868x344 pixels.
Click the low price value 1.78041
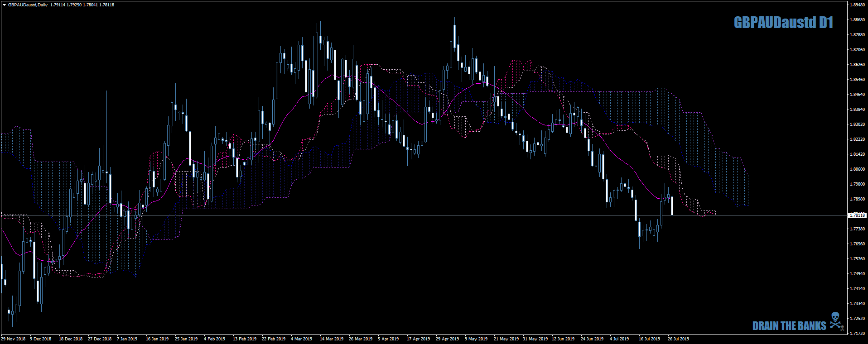(90, 5)
